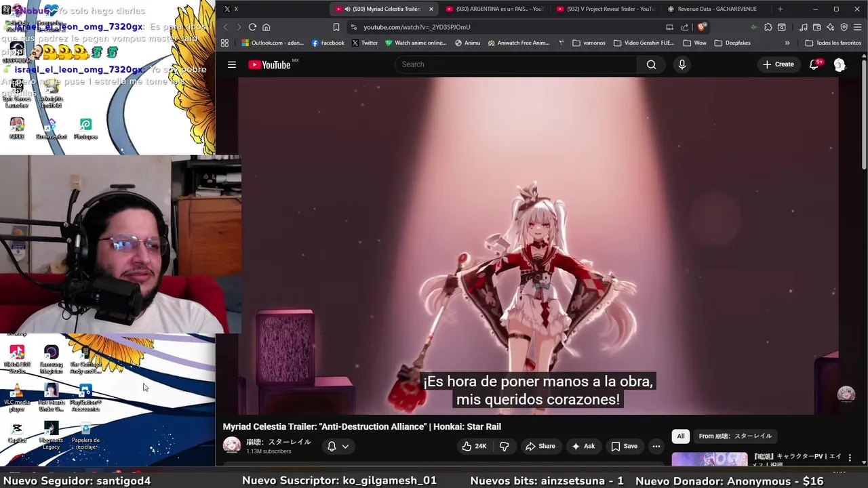Focus the YouTube search field
The image size is (868, 488).
pos(515,64)
